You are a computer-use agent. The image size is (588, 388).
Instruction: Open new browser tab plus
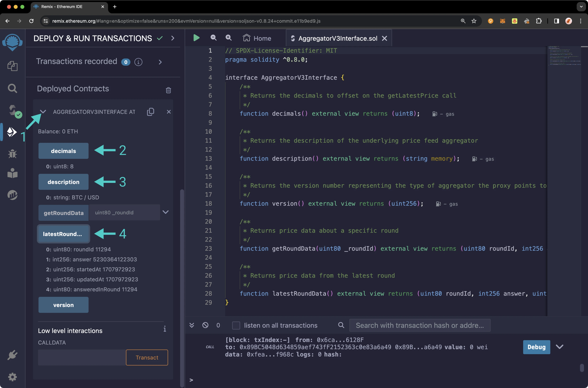tap(115, 7)
